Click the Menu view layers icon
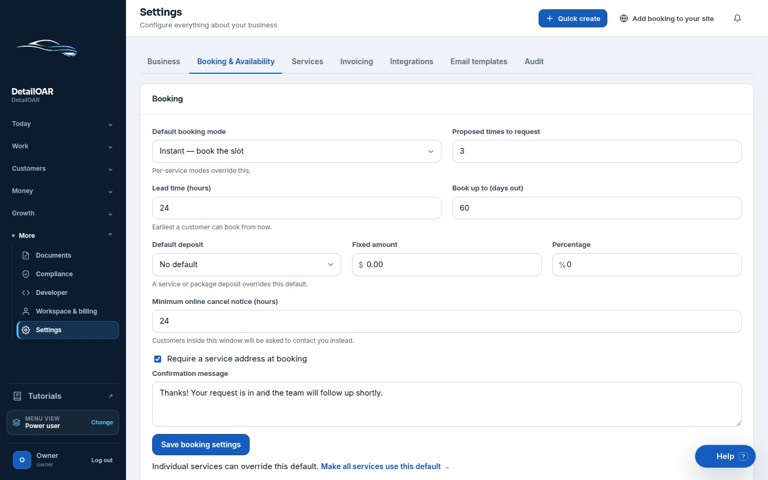Screen dimensions: 768x480 (16, 422)
